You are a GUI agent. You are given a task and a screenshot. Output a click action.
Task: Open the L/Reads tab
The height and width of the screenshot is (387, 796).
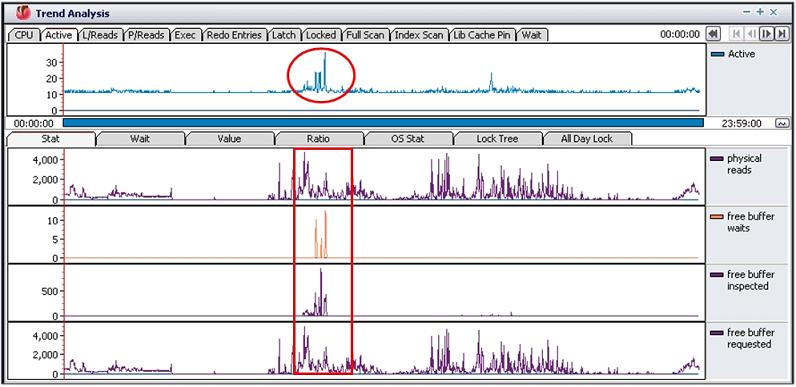100,35
